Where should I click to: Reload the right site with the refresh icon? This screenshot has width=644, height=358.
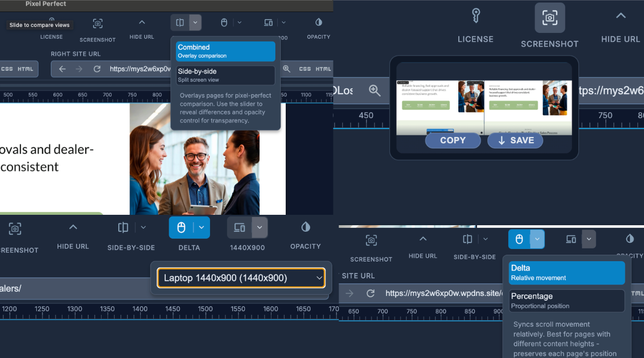pos(97,69)
